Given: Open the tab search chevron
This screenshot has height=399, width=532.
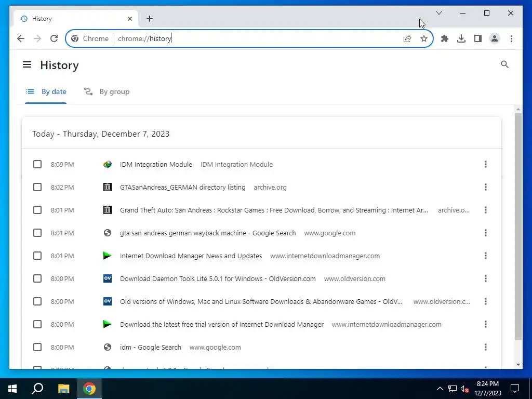Looking at the screenshot, I should (x=438, y=13).
